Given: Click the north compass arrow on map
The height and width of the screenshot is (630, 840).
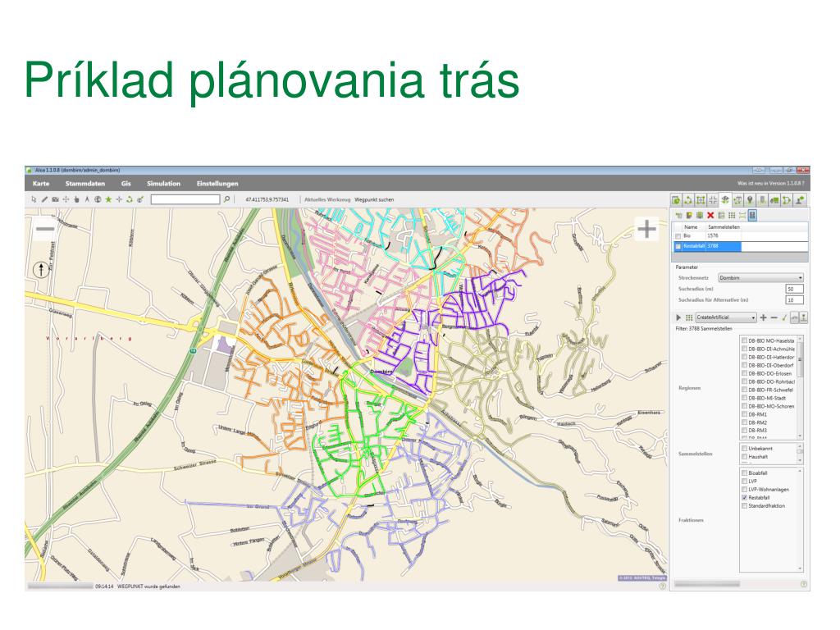Looking at the screenshot, I should 41,269.
